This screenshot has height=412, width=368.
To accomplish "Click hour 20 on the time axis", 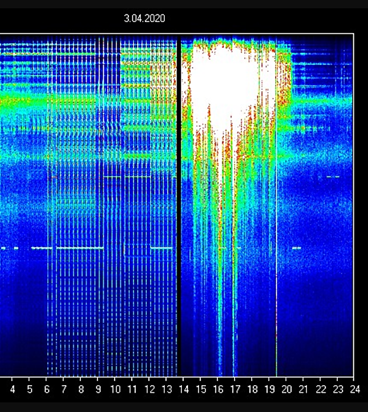I will point(287,389).
